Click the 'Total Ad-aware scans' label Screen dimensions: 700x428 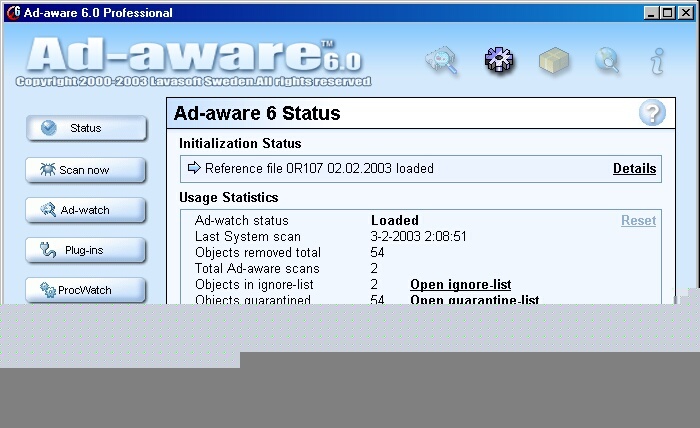point(257,269)
